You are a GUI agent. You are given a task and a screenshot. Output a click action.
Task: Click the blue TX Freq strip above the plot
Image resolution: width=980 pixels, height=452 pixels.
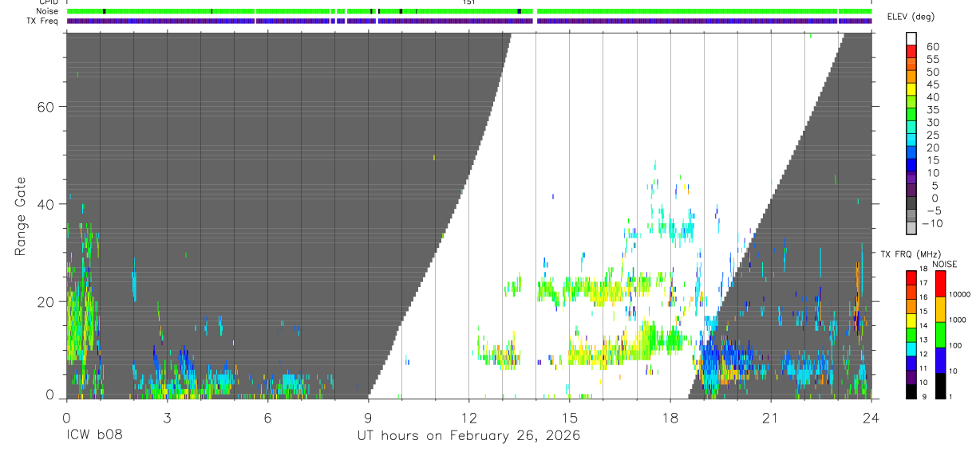pyautogui.click(x=468, y=21)
